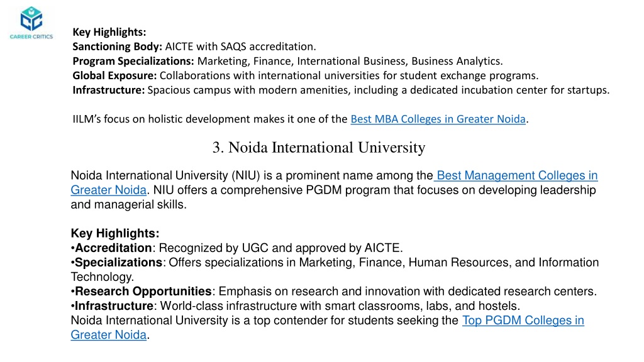Screen dimensions: 644x362
Task: Click the (NIU) abbreviation in the paragraph
Action: tap(245, 176)
